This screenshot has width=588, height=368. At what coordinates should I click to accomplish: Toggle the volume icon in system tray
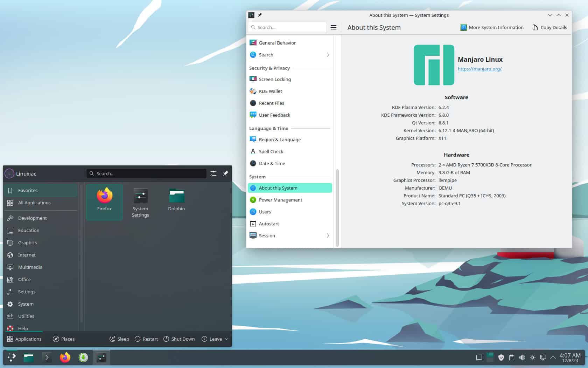point(522,357)
